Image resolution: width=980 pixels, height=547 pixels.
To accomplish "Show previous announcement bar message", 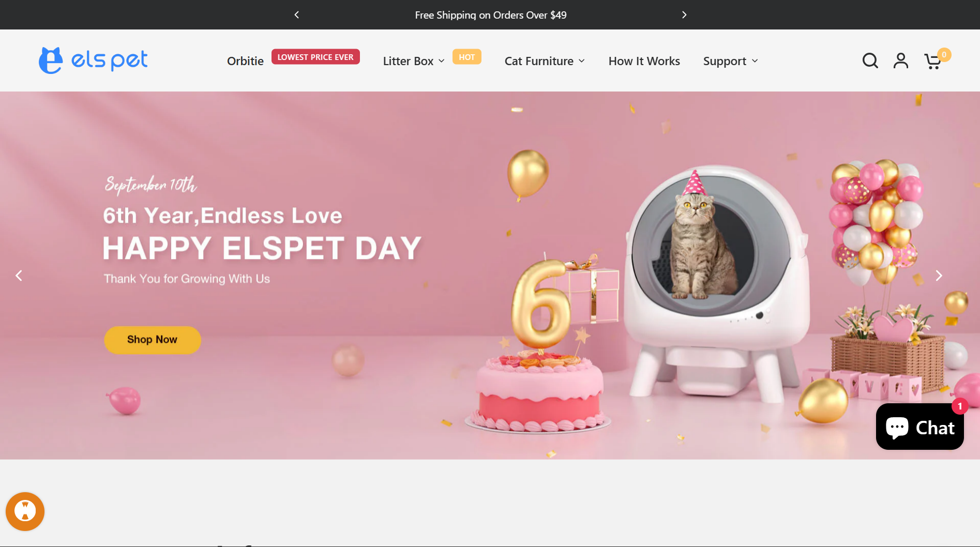I will tap(296, 15).
